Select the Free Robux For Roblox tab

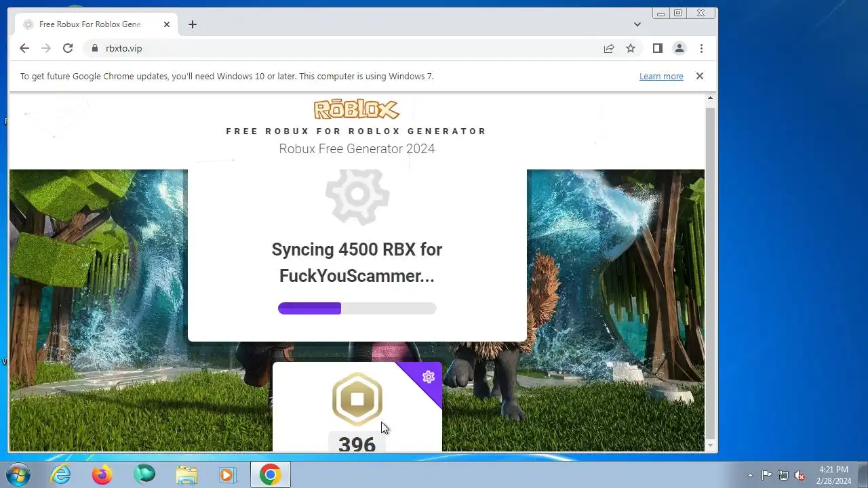point(97,24)
